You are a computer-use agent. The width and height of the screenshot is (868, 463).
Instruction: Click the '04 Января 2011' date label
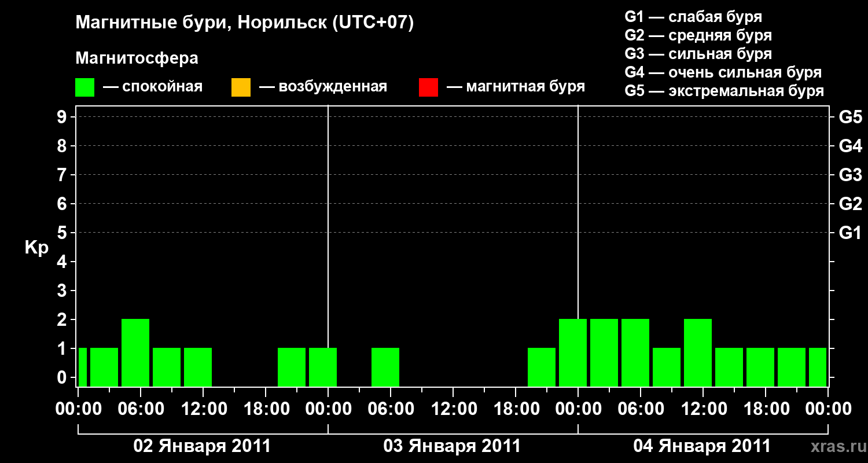(702, 446)
